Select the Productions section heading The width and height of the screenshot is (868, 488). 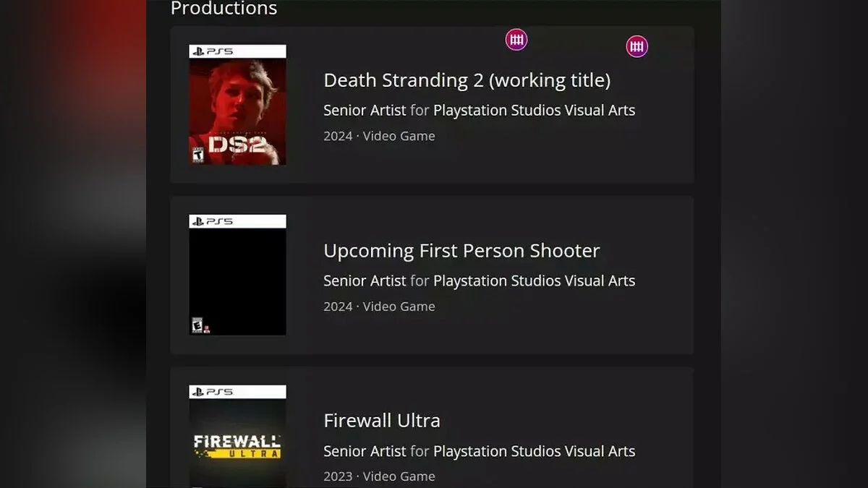pyautogui.click(x=224, y=9)
